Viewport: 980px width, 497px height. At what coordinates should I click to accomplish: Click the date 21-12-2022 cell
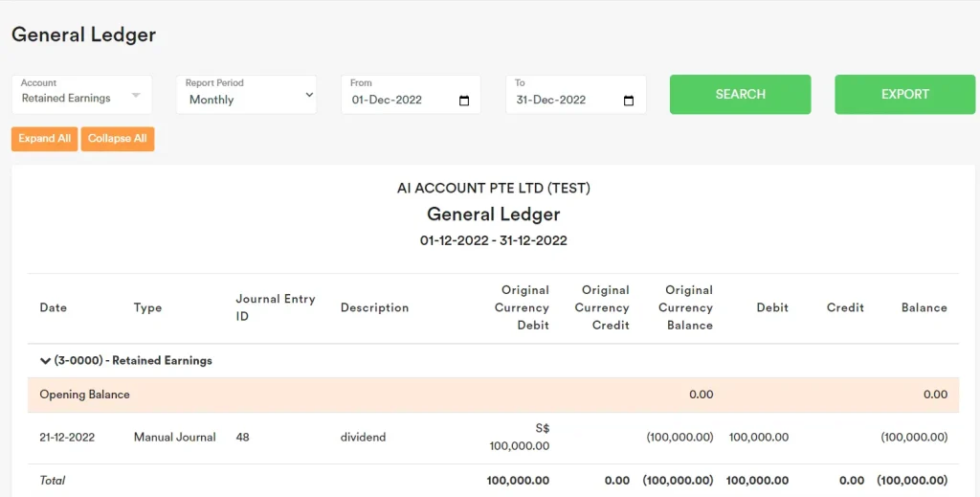tap(67, 437)
